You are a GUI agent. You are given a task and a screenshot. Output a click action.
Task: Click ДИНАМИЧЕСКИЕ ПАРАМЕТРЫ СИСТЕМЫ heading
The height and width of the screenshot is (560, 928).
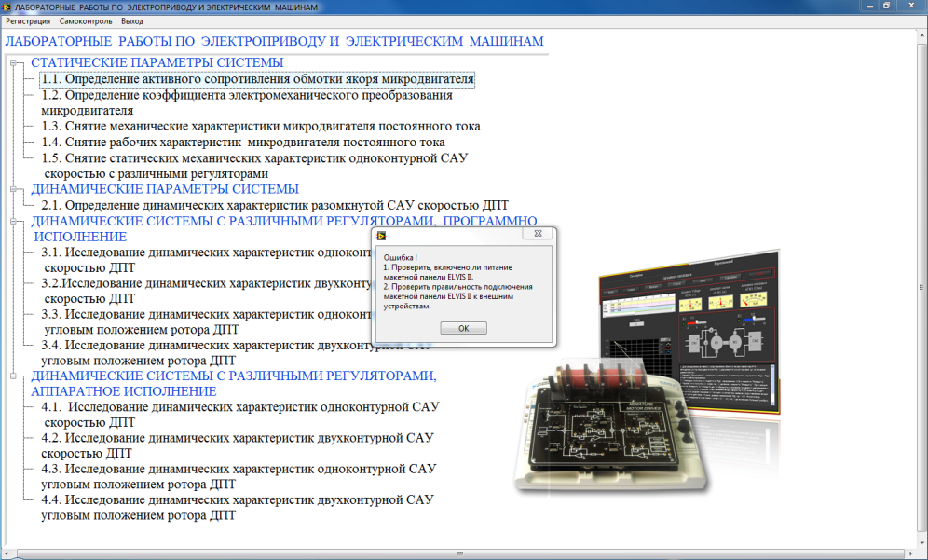[x=165, y=189]
